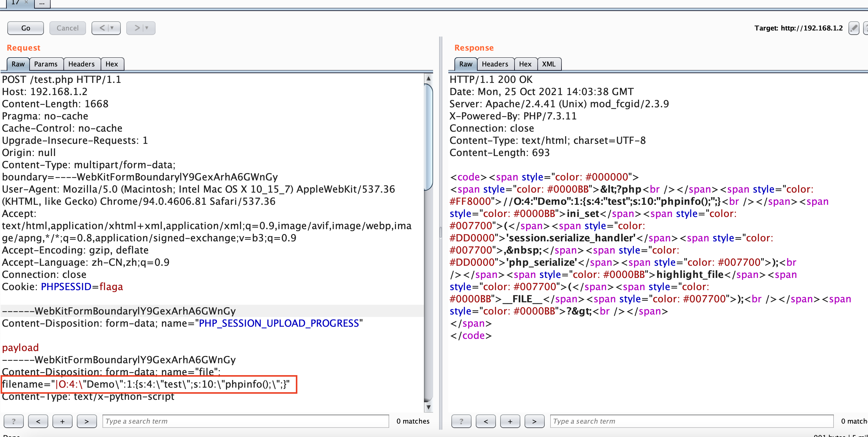The image size is (868, 437).
Task: Open the forward history dropdown arrow
Action: (x=147, y=28)
